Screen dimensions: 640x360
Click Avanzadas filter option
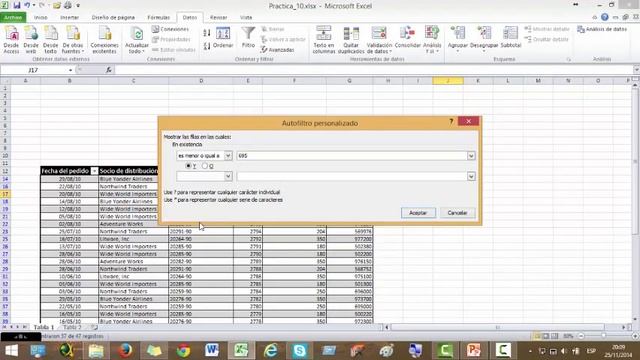point(278,50)
